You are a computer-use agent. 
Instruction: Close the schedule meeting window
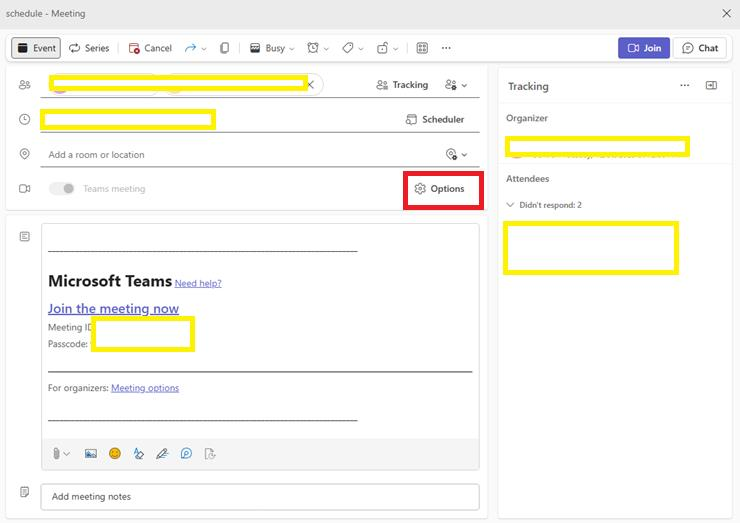[x=727, y=14]
